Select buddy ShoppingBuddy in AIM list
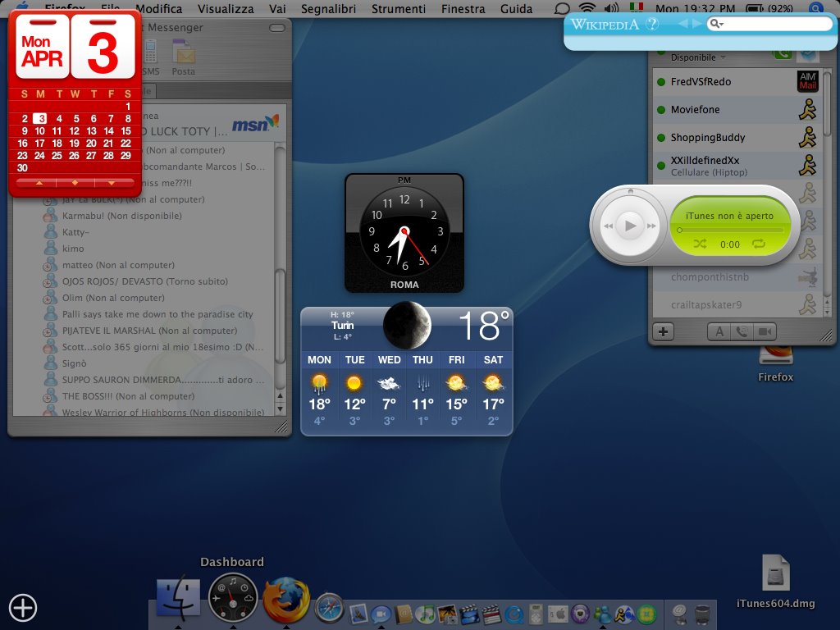Viewport: 840px width, 630px height. coord(738,137)
